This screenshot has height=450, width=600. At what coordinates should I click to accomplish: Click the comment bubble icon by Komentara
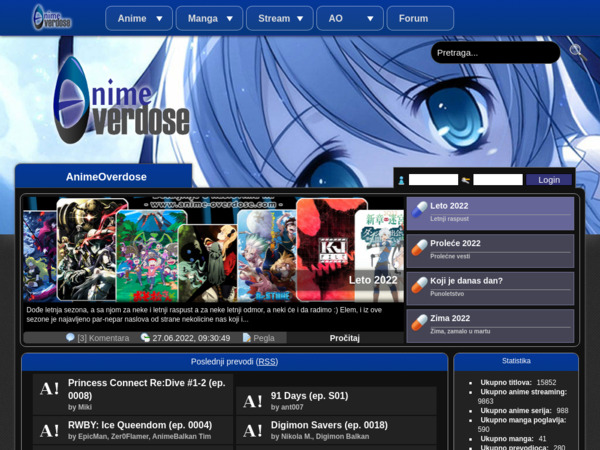click(x=70, y=338)
